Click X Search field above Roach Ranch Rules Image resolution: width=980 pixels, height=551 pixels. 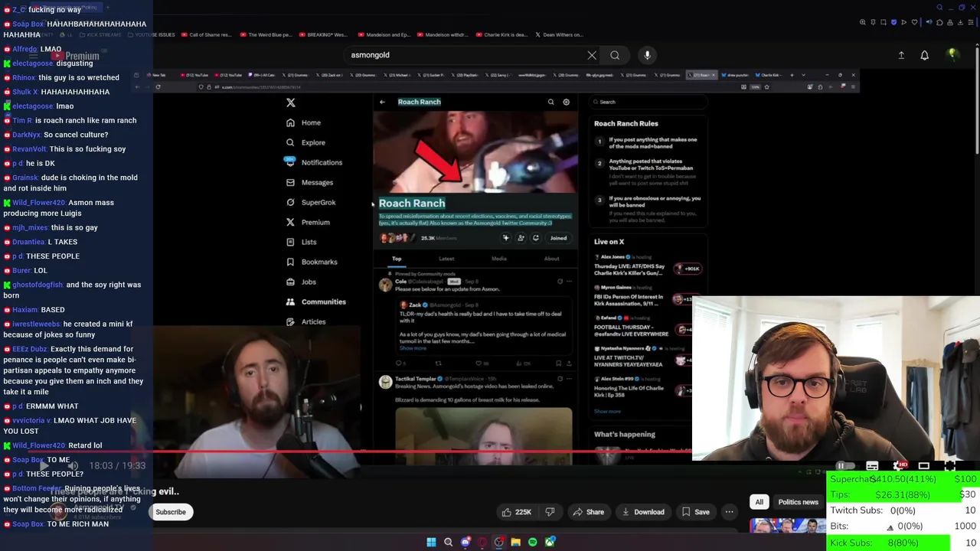click(x=647, y=102)
